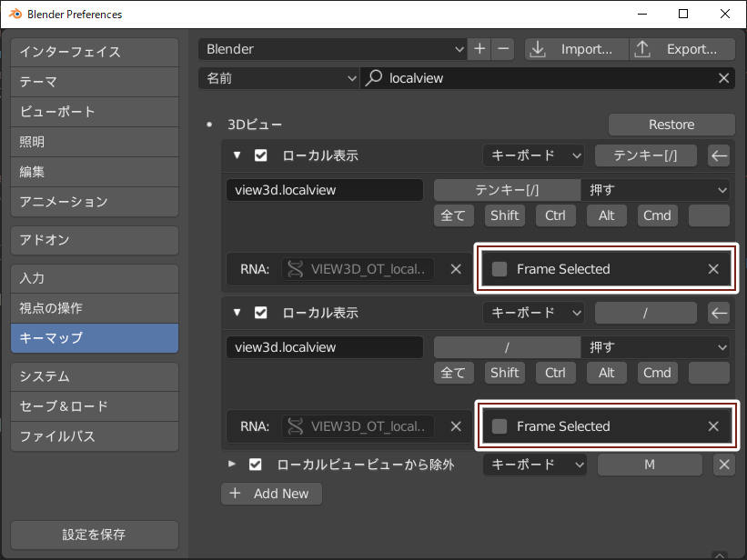
Task: Import a keymap configuration
Action: point(577,49)
